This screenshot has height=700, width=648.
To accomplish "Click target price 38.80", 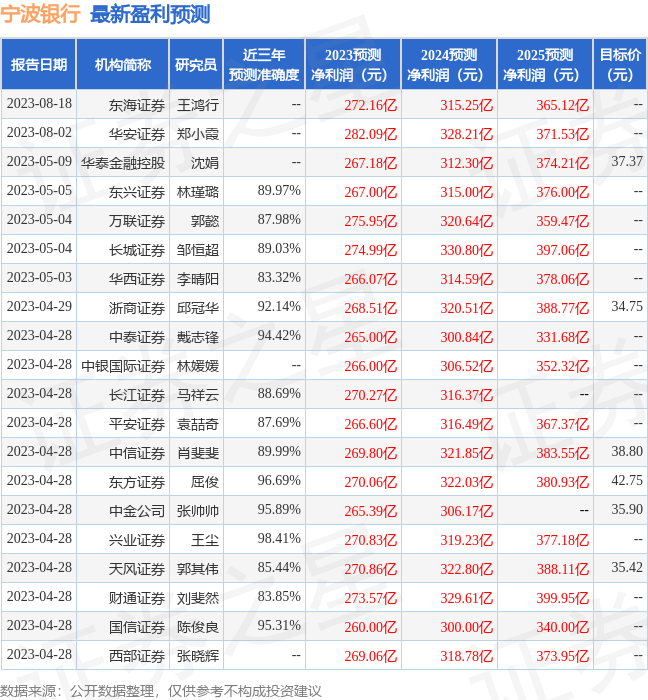I will click(627, 451).
